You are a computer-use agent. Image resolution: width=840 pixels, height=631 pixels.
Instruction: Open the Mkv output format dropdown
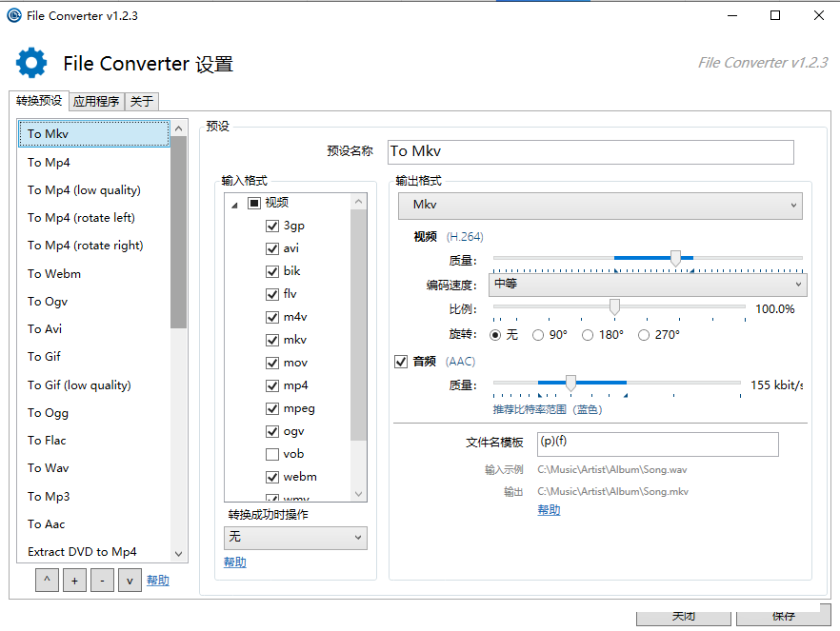600,206
